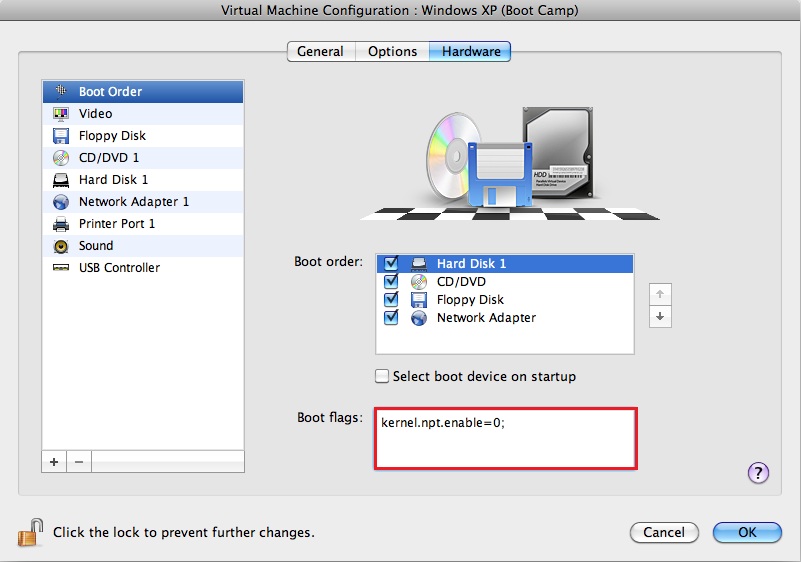Screen dimensions: 801x562
Task: Move selected boot device down
Action: [660, 316]
